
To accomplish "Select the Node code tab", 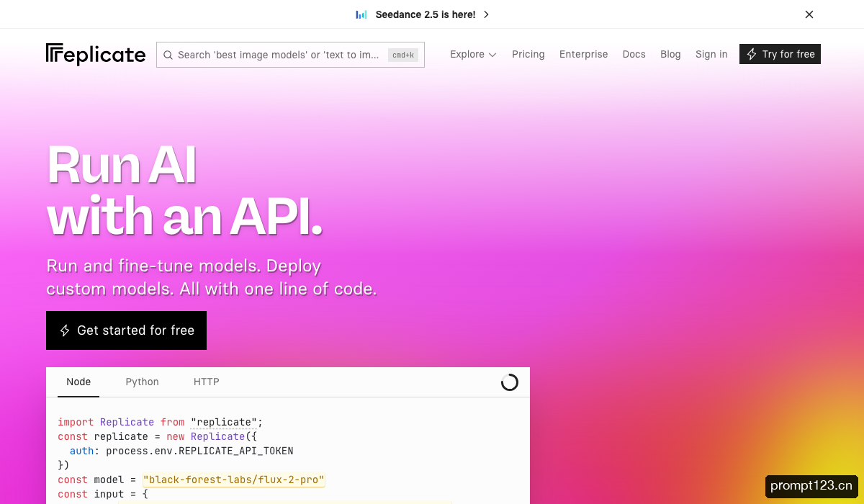I will click(x=78, y=382).
